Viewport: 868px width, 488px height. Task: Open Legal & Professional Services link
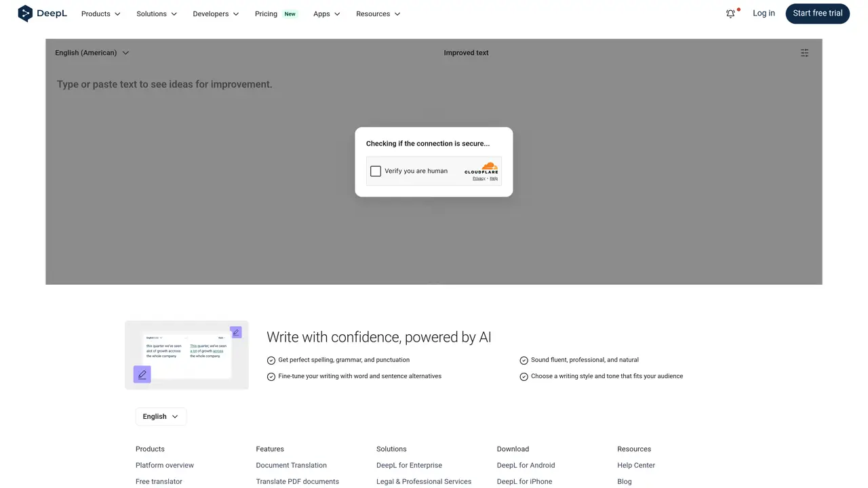click(424, 482)
